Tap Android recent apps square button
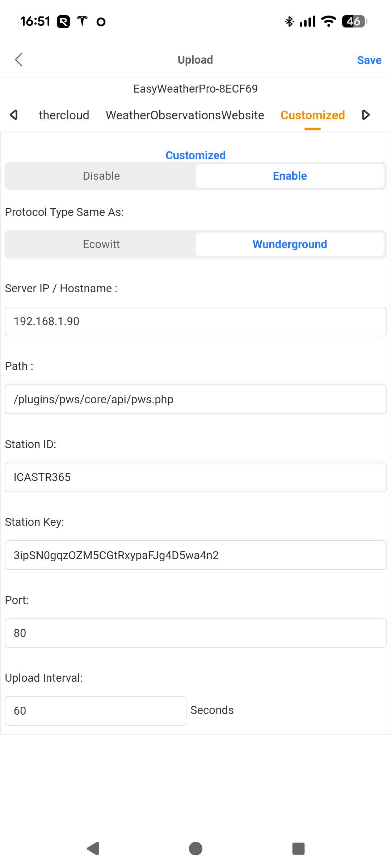Viewport: 391px width, 868px height. point(298,848)
